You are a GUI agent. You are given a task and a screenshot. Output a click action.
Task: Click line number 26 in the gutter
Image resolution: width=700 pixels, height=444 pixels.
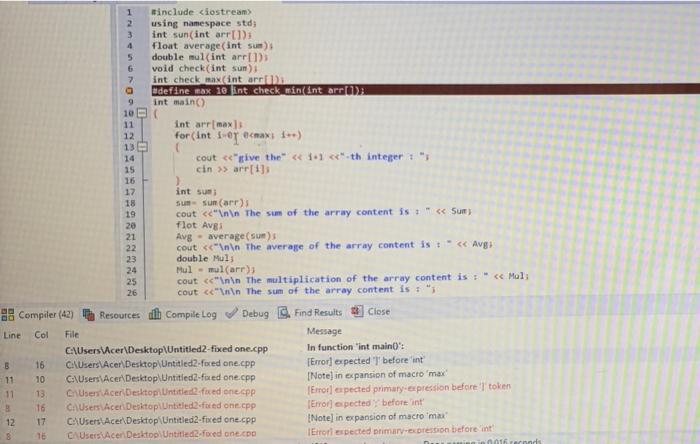tap(130, 293)
